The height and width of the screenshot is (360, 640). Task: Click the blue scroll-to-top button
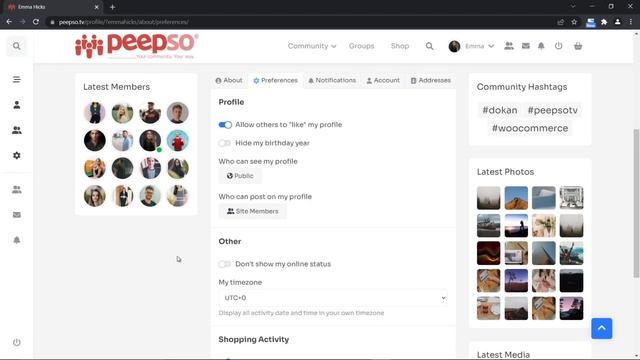tap(602, 329)
